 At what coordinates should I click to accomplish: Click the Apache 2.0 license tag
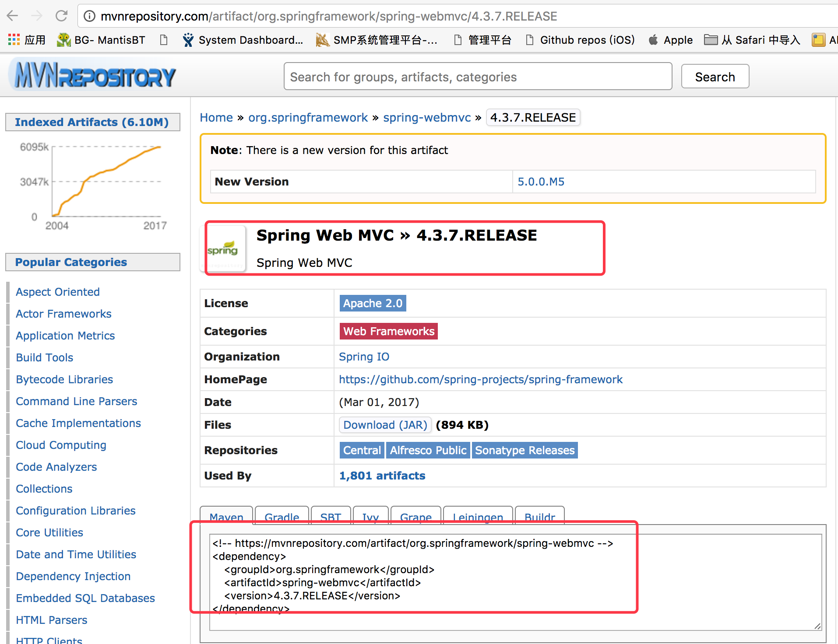(x=373, y=303)
